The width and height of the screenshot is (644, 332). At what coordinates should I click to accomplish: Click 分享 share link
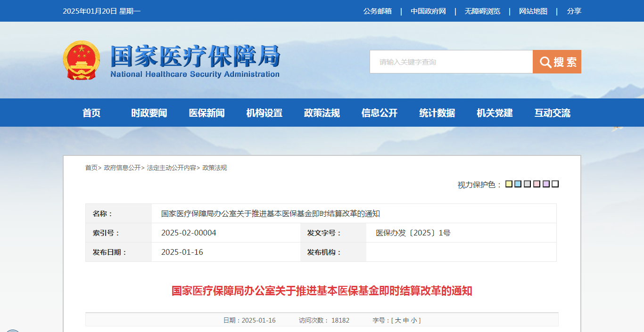click(574, 11)
